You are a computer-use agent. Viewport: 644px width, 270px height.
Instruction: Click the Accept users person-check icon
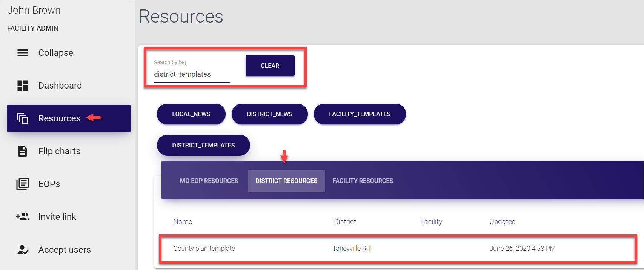click(23, 250)
